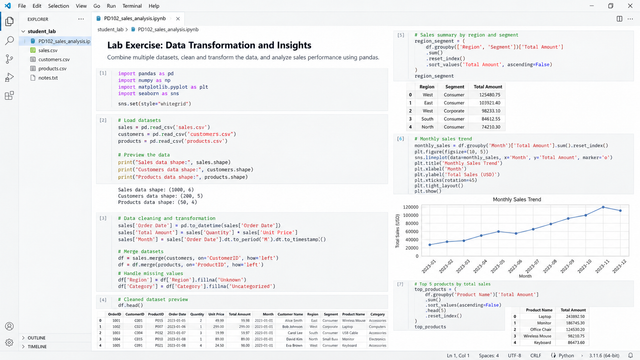Viewport: 640px width, 360px height.
Task: Open the Manage gear icon
Action: (x=9, y=343)
